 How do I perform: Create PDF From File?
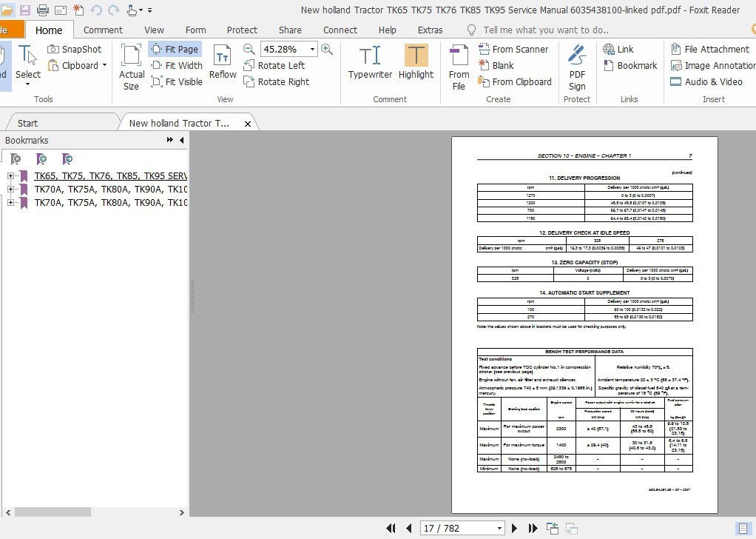[459, 67]
